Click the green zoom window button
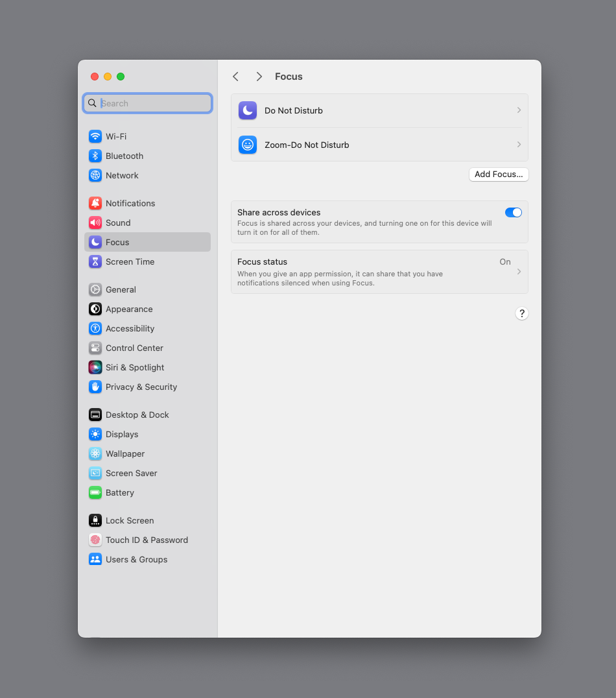The image size is (616, 698). (121, 77)
